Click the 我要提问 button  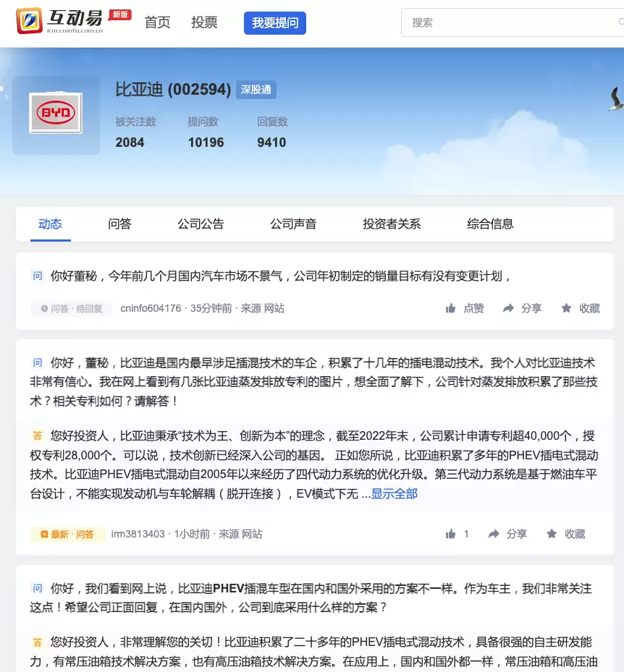pyautogui.click(x=275, y=23)
